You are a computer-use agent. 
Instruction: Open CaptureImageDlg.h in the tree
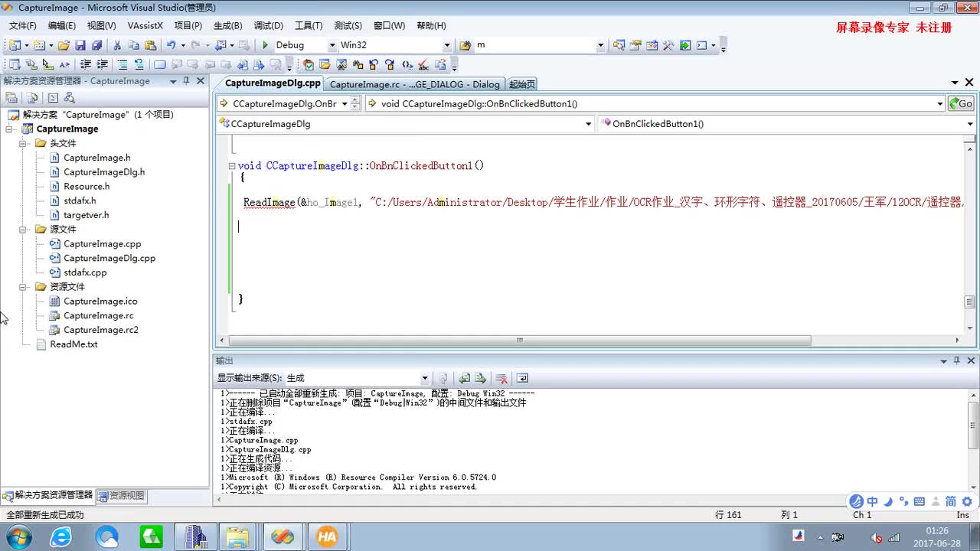click(104, 171)
